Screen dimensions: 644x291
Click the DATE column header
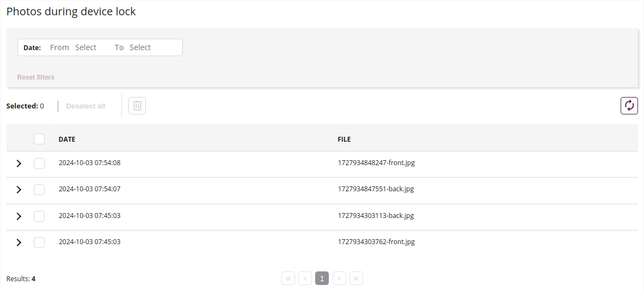pos(67,139)
